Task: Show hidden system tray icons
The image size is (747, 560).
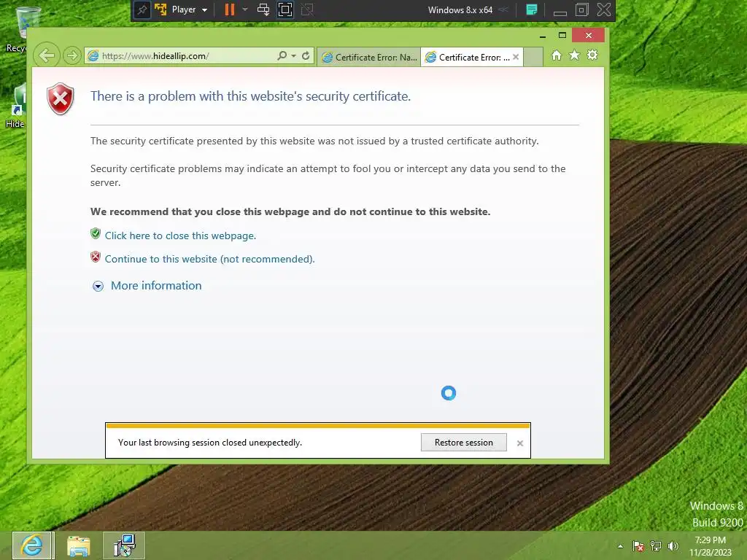Action: click(620, 546)
